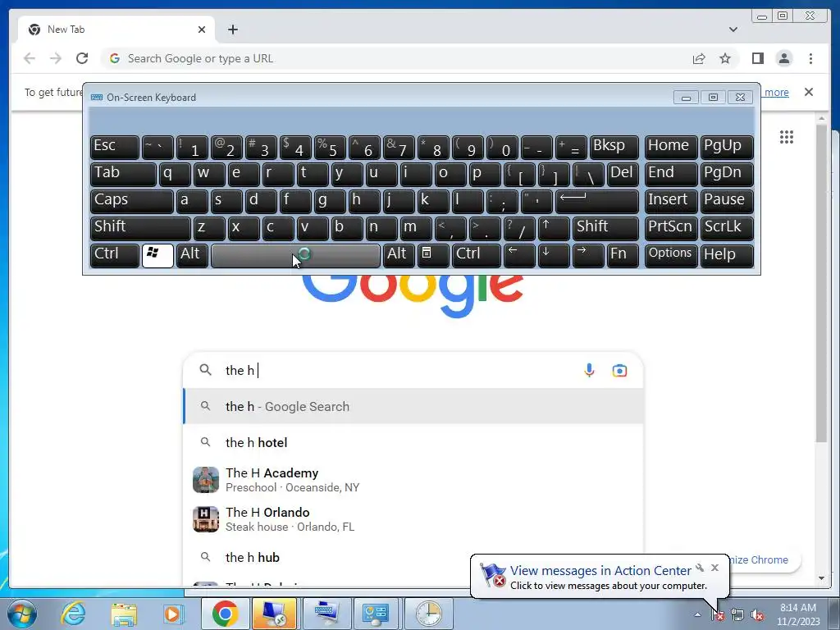
Task: Close the New Tab tab
Action: click(x=202, y=30)
